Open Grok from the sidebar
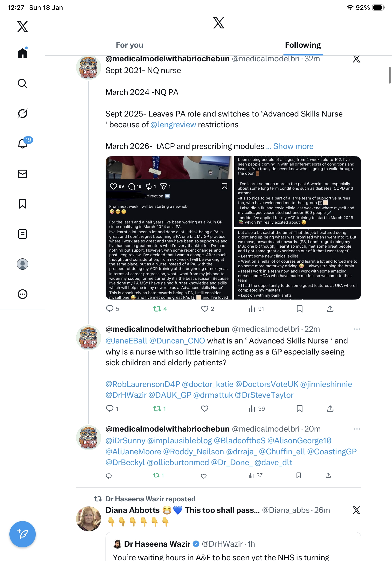The height and width of the screenshot is (561, 392). [22, 113]
